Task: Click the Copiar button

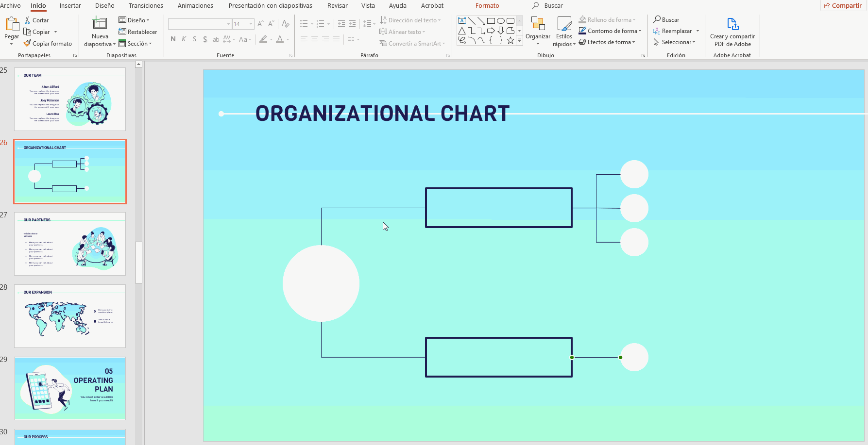Action: pyautogui.click(x=37, y=32)
